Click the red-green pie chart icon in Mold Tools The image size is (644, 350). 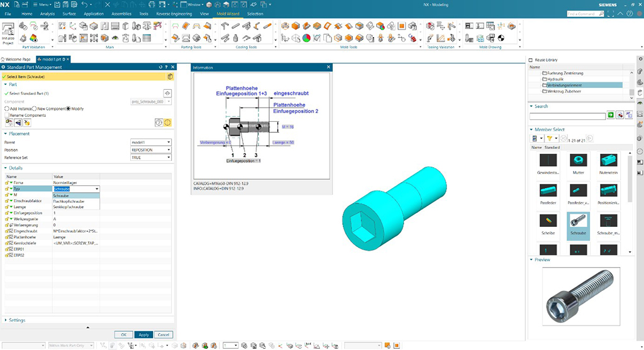pos(306,38)
